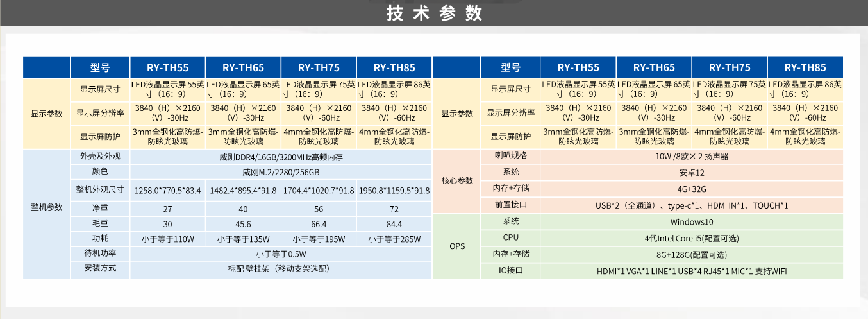Click the 威刚M.2/2280/256GB cell
The width and height of the screenshot is (868, 319).
pos(281,173)
